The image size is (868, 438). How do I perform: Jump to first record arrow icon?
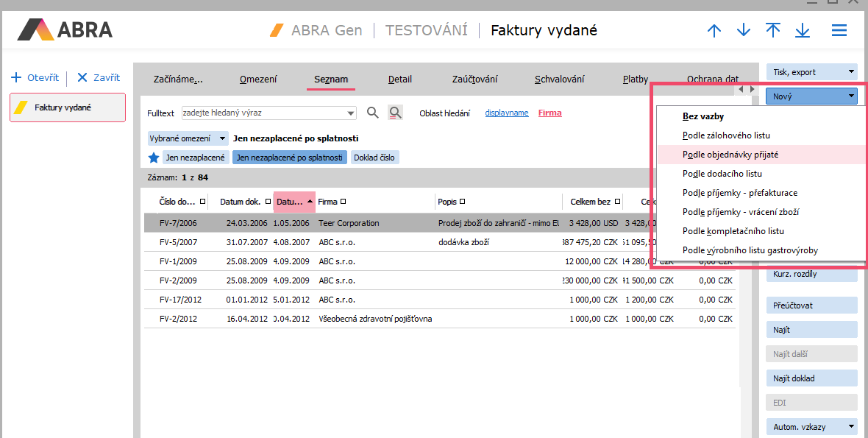click(773, 31)
